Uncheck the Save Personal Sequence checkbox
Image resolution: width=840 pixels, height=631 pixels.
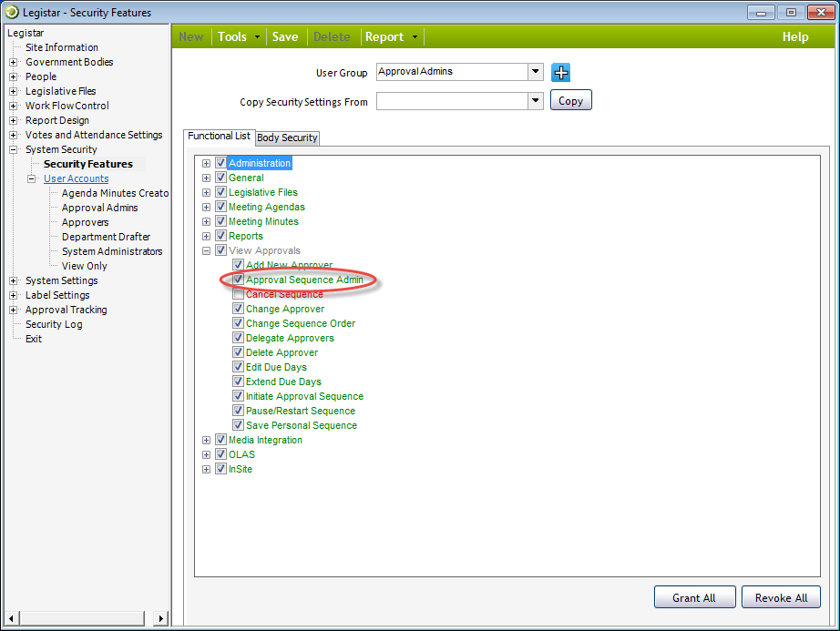pyautogui.click(x=239, y=425)
